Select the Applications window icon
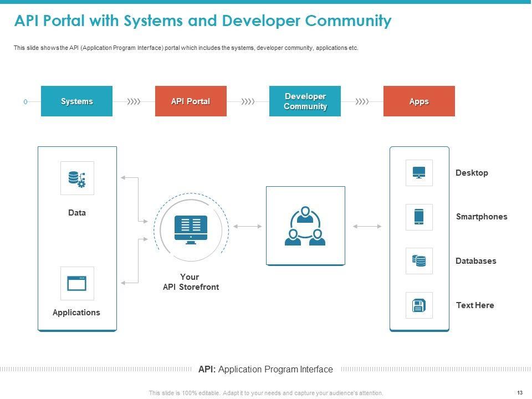Viewport: 532px width, 399px height. point(77,283)
